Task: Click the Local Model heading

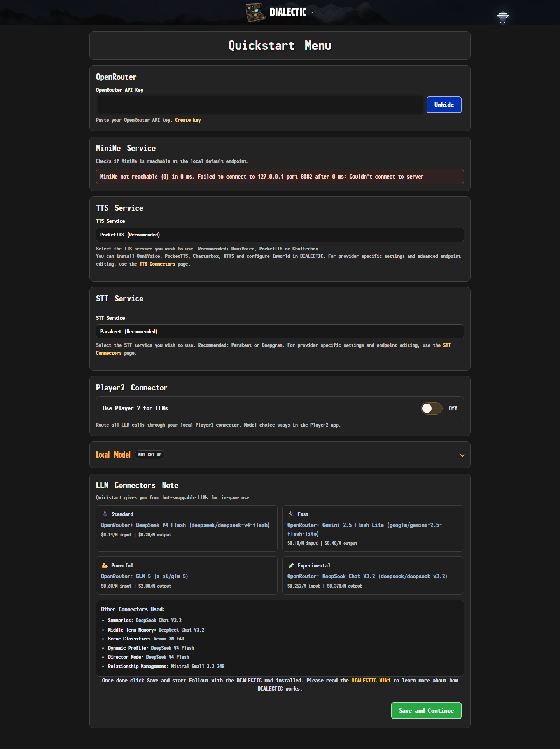Action: 113,455
